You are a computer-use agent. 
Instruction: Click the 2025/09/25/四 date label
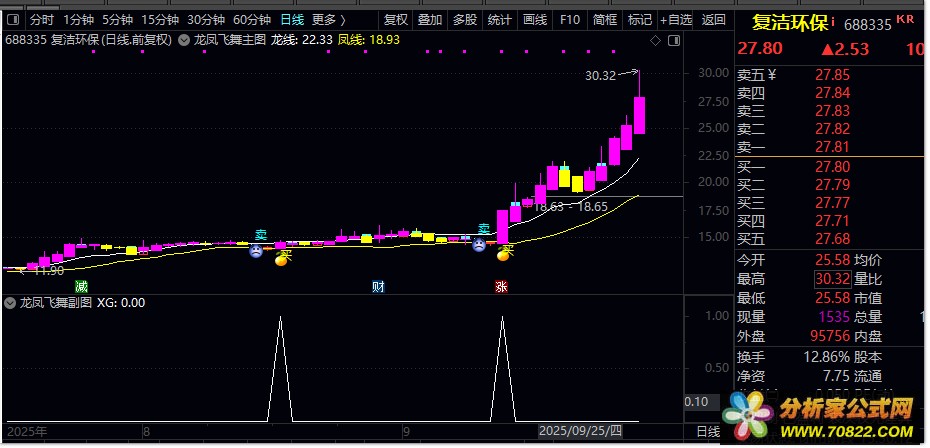coord(581,431)
